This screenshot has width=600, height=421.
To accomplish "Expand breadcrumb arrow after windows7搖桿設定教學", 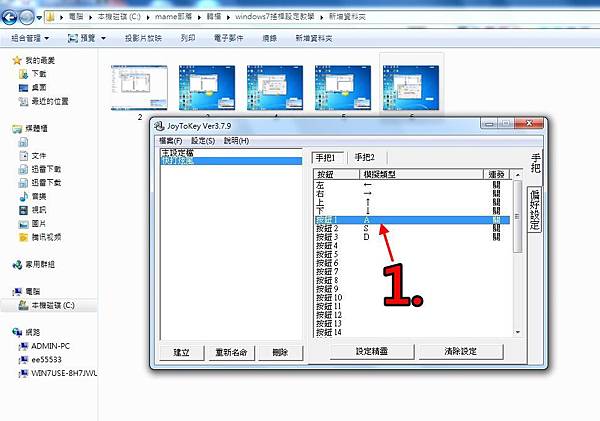I will tap(321, 17).
